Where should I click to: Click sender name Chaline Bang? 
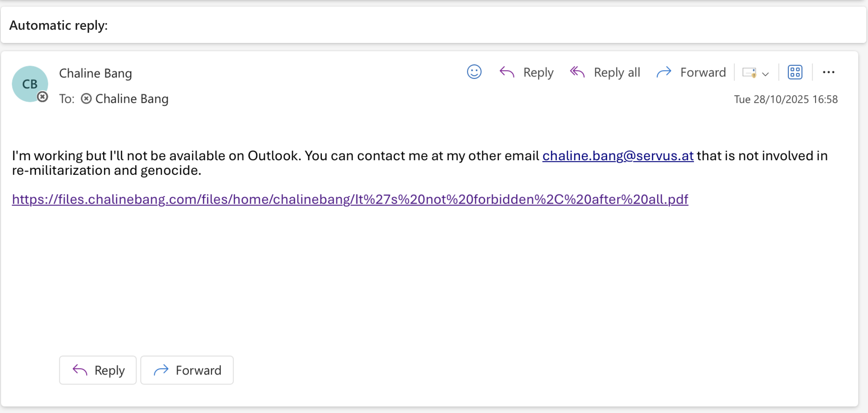click(95, 73)
